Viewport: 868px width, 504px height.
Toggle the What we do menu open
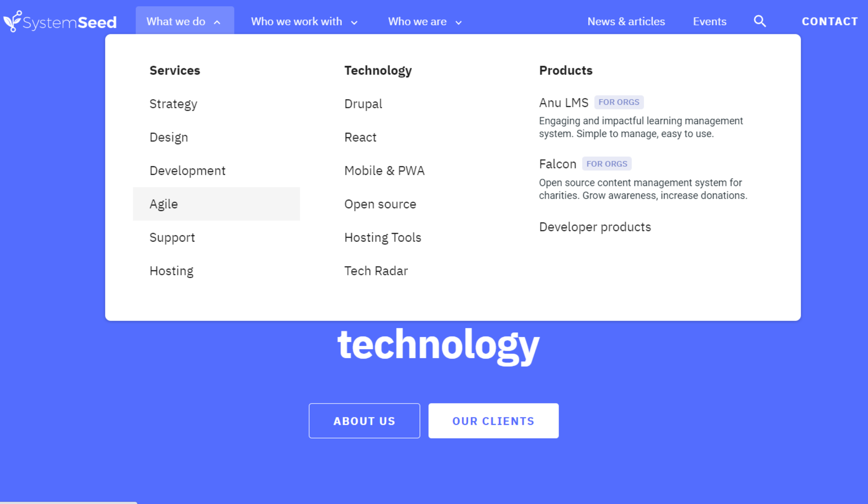[x=182, y=21]
